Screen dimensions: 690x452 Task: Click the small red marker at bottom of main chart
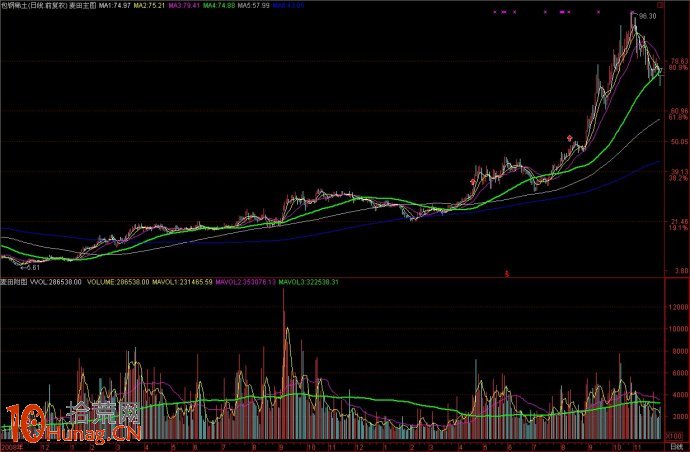[507, 273]
